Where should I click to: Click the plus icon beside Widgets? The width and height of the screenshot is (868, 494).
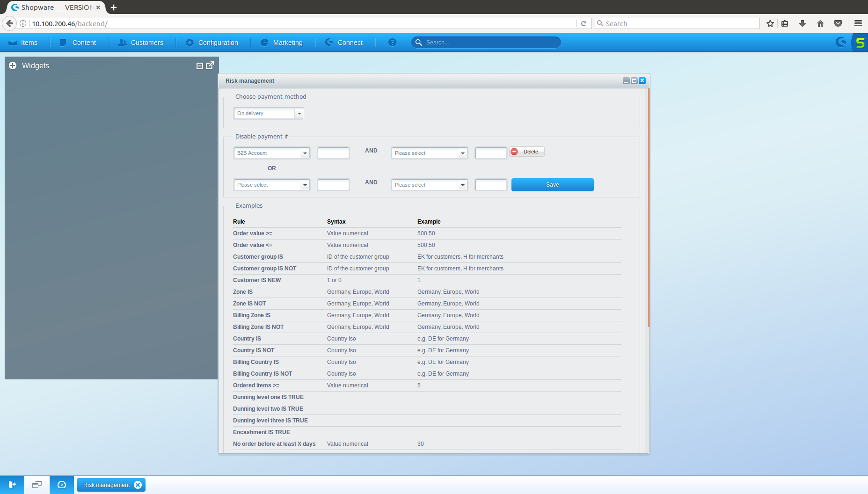[13, 66]
